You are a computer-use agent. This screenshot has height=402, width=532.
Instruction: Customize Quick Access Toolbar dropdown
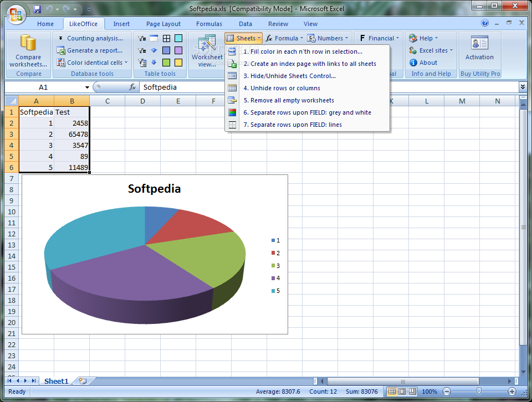(89, 9)
